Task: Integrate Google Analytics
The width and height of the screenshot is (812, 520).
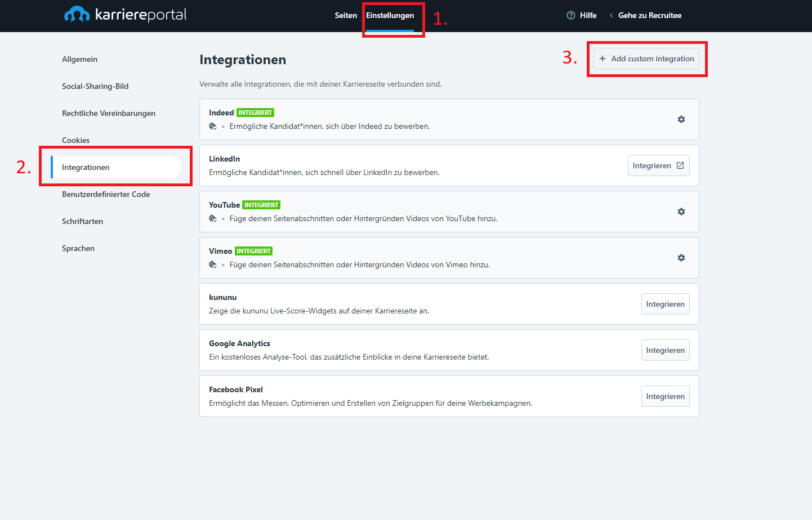Action: [x=665, y=350]
